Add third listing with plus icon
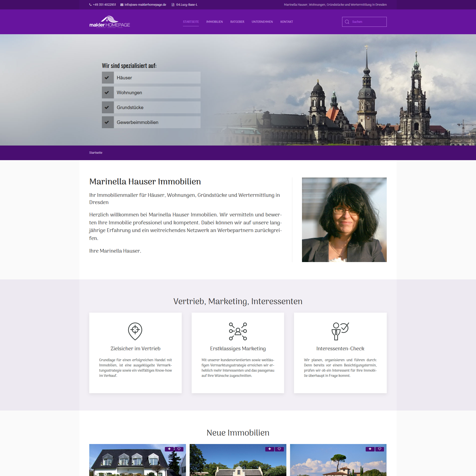The height and width of the screenshot is (476, 476). [x=370, y=449]
